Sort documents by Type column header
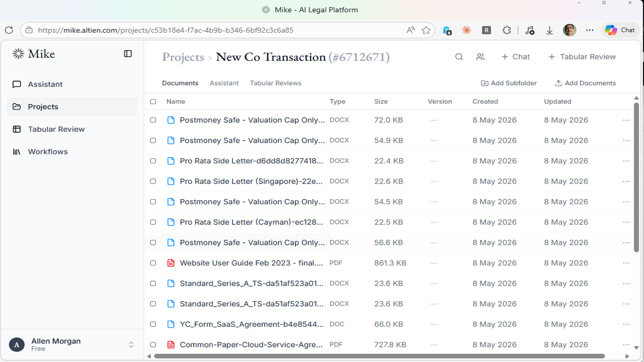This screenshot has height=362, width=644. pyautogui.click(x=338, y=102)
